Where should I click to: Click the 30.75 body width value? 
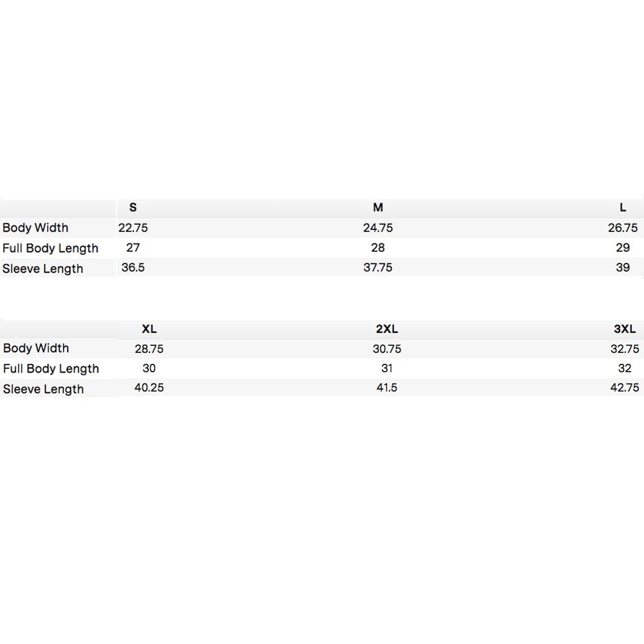(387, 348)
